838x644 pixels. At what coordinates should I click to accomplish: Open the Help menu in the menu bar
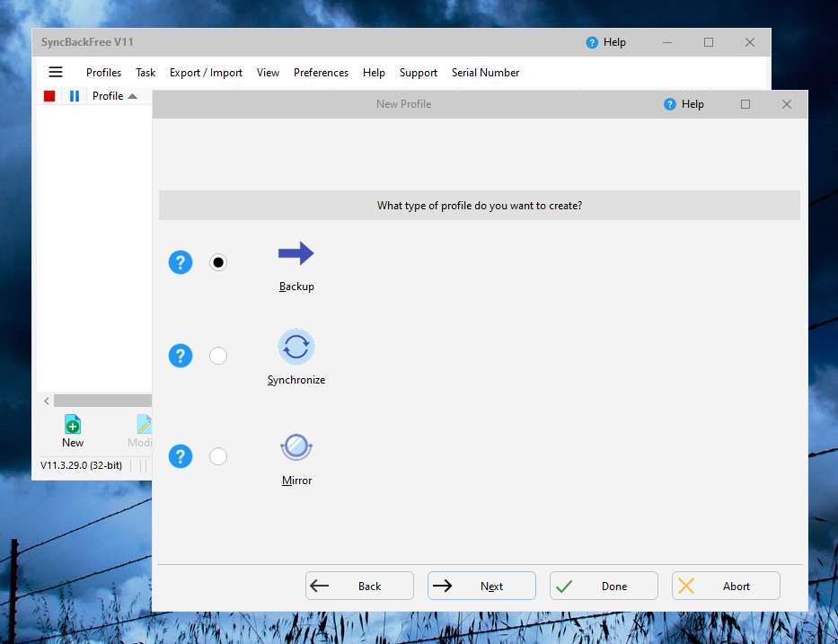(x=374, y=72)
